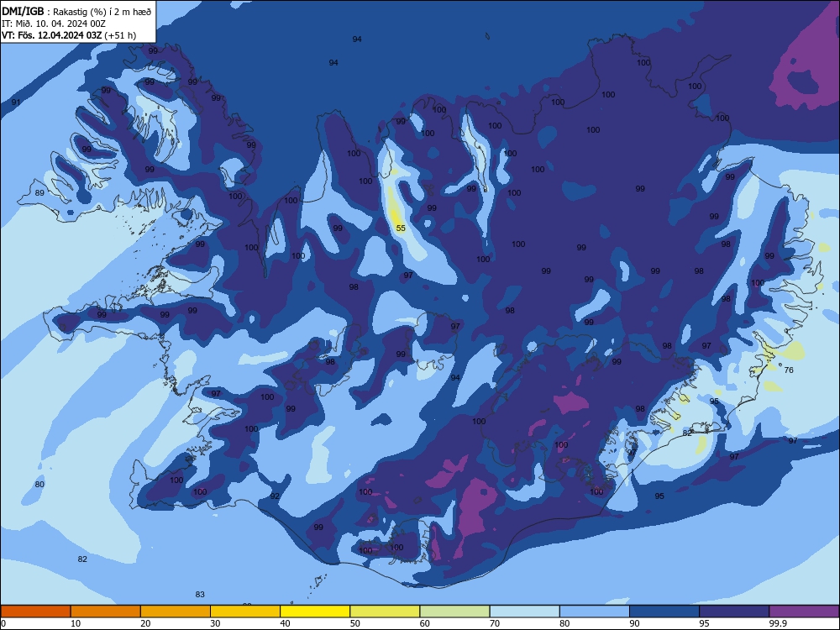Click the '50' legend scale label

tap(355, 623)
